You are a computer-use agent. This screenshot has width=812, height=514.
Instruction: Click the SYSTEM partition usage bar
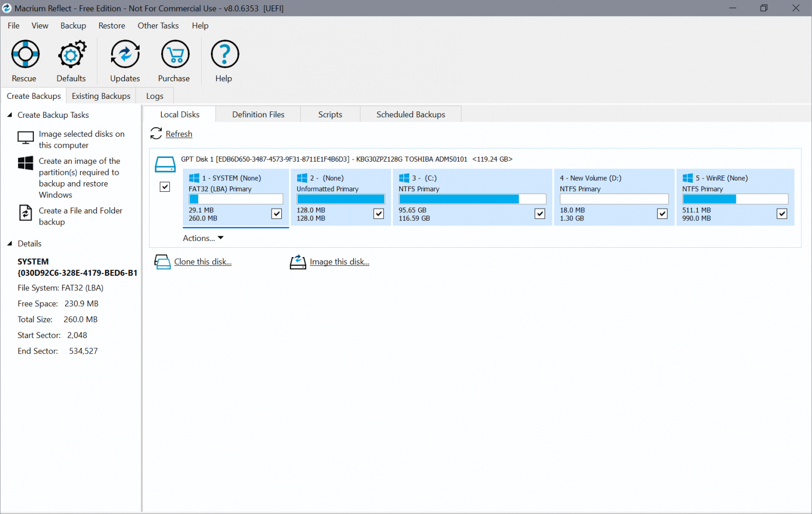tap(235, 199)
